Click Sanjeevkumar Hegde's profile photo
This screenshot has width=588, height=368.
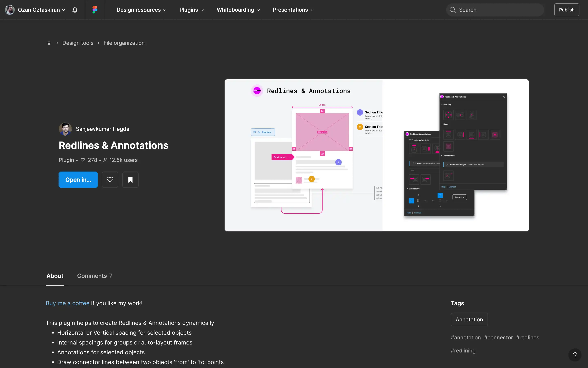(65, 129)
